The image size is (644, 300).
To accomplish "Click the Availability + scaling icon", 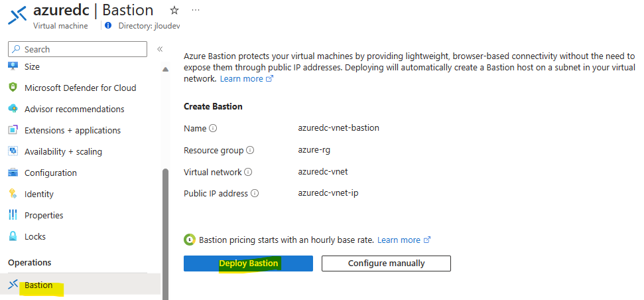I will (13, 151).
